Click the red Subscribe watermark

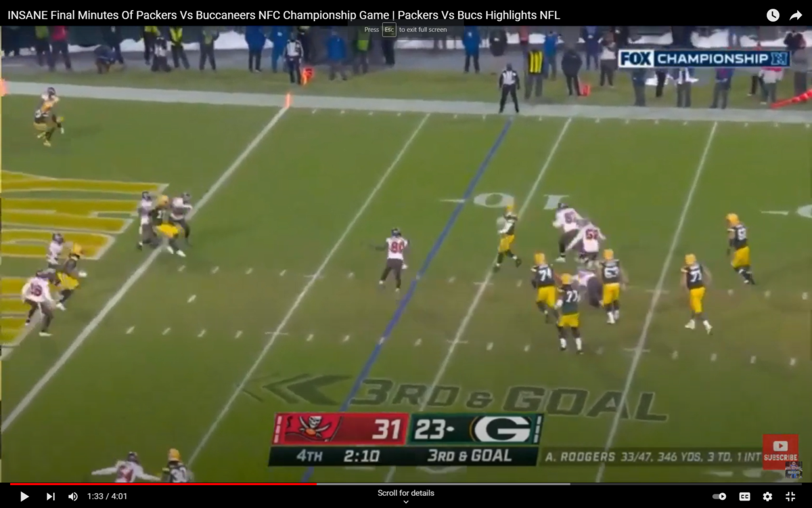(x=780, y=451)
